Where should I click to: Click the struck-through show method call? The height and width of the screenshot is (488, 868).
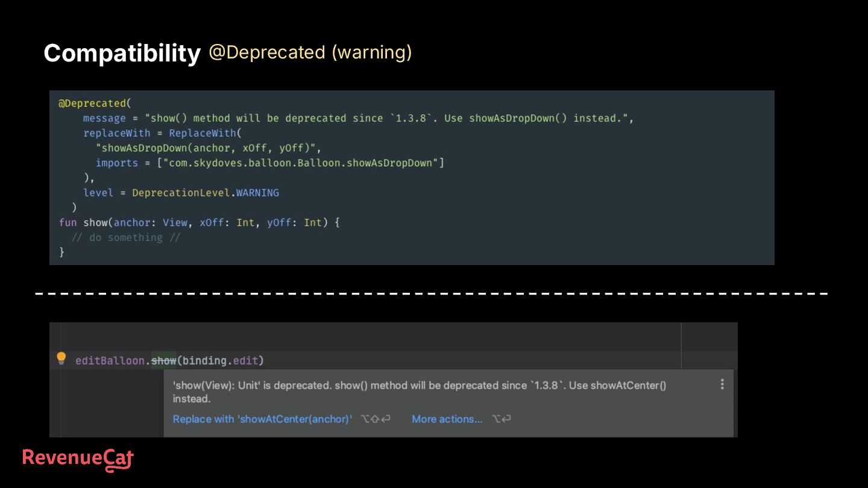(163, 361)
